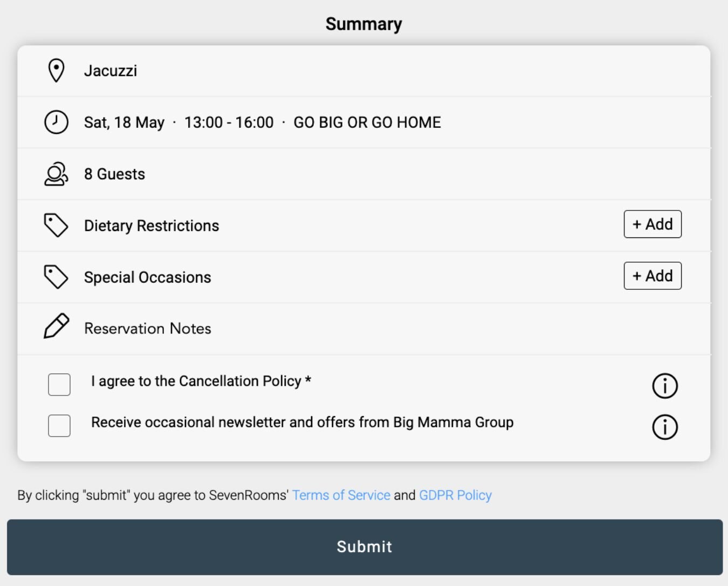Open the Cancellation Policy info icon
Image resolution: width=728 pixels, height=586 pixels.
[664, 386]
